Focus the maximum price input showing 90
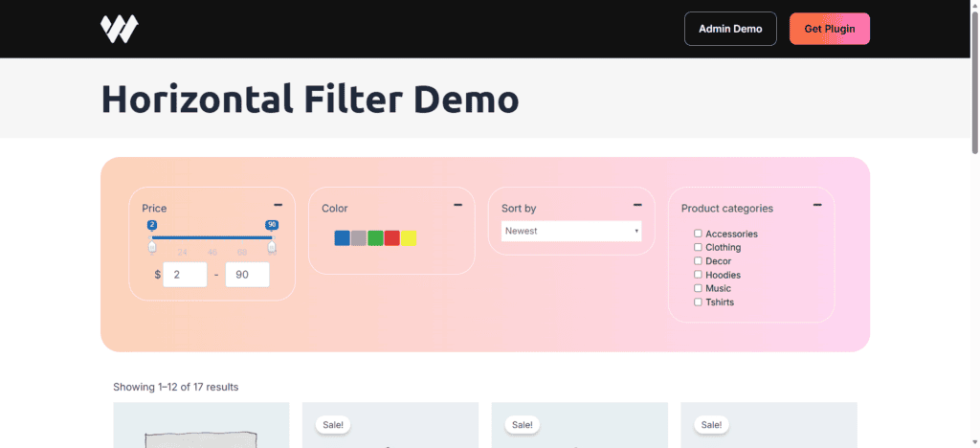 [248, 275]
